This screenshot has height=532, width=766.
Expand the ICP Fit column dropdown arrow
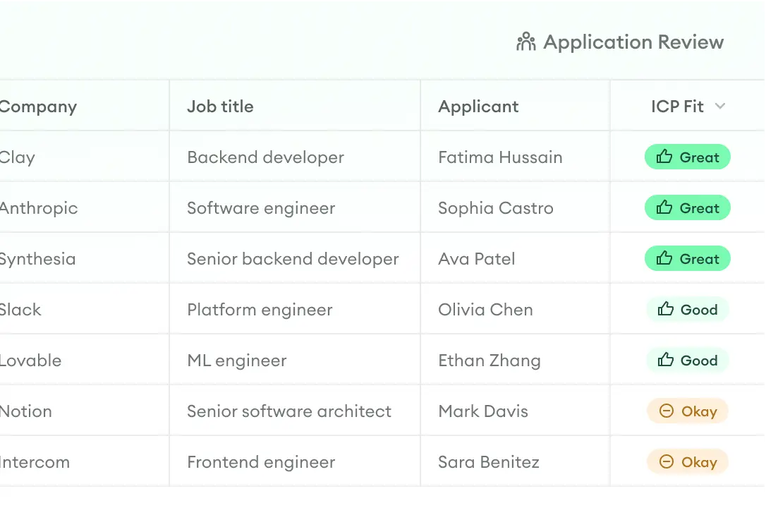[720, 107]
